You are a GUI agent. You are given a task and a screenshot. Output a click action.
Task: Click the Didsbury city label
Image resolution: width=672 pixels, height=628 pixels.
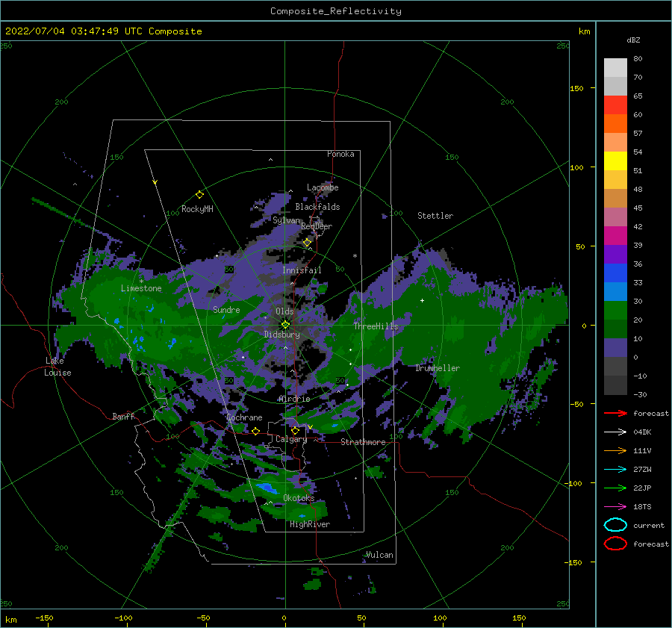pyautogui.click(x=281, y=335)
